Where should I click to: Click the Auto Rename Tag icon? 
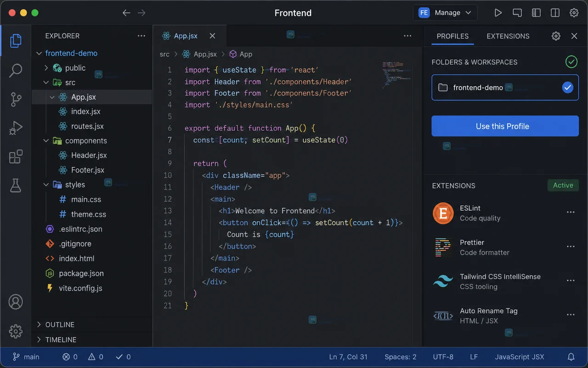pyautogui.click(x=443, y=316)
